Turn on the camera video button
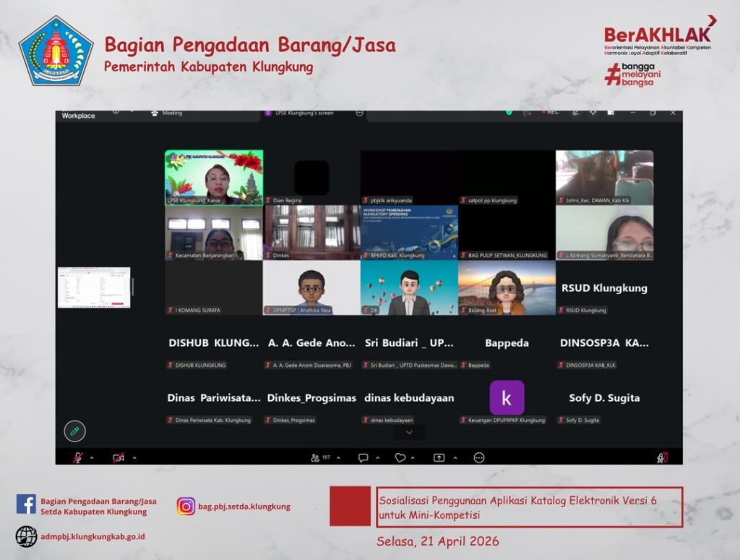This screenshot has height=560, width=740. [x=118, y=457]
